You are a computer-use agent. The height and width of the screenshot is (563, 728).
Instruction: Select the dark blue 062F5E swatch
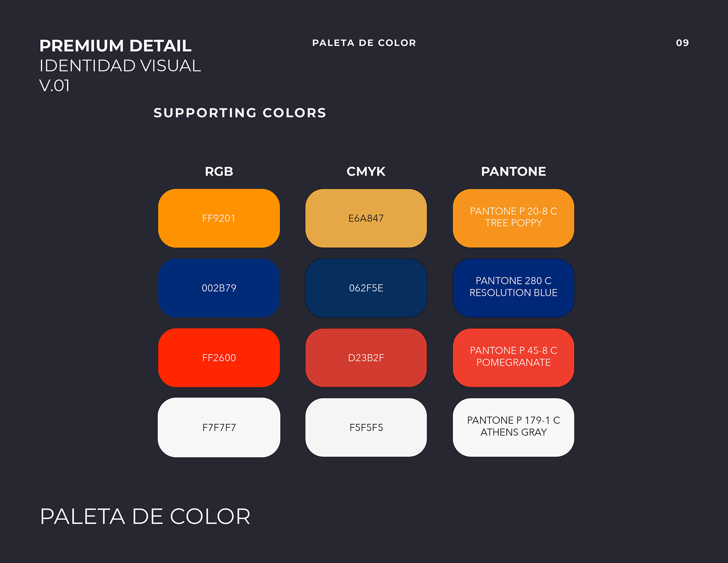(366, 288)
